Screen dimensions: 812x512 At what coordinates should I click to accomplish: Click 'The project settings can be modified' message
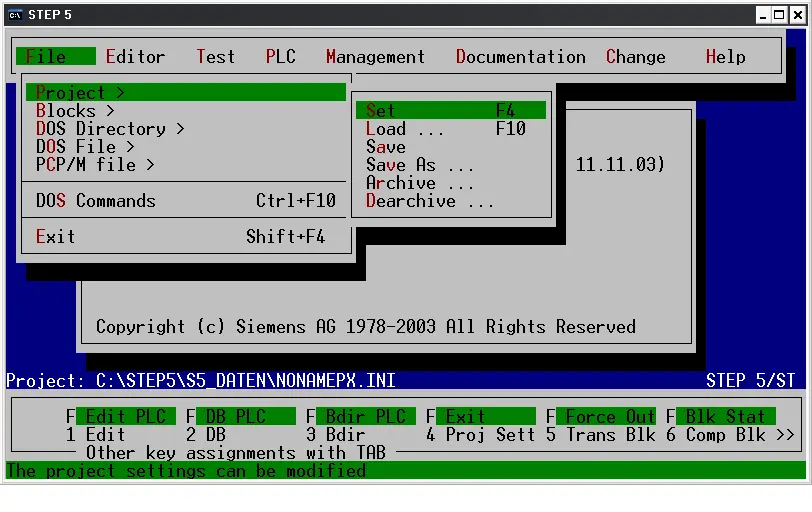coord(186,471)
